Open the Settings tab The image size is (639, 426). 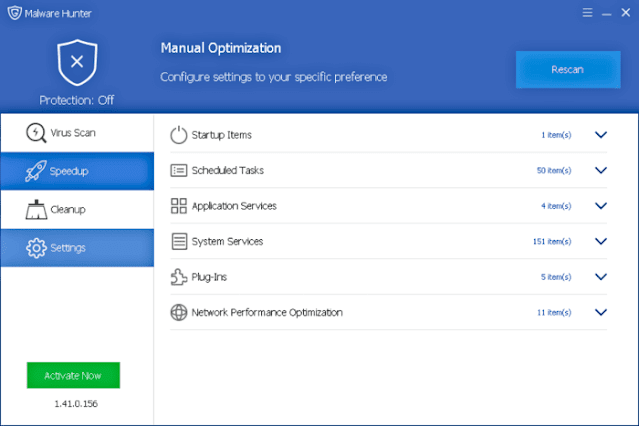coord(77,248)
